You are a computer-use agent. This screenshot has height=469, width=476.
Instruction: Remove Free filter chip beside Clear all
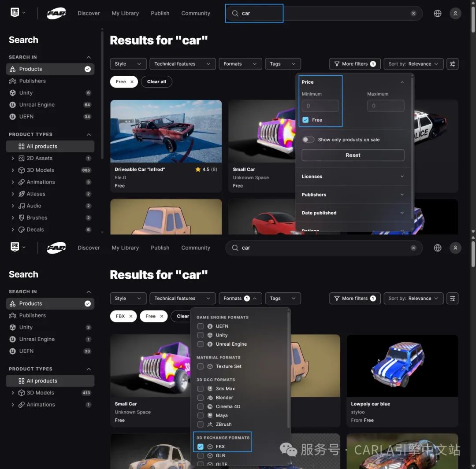point(132,81)
